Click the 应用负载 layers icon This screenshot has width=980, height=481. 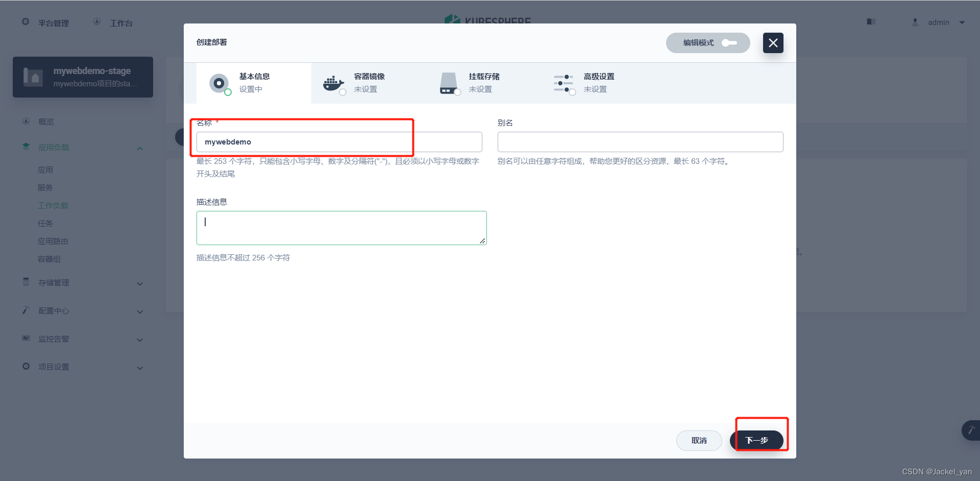(26, 147)
